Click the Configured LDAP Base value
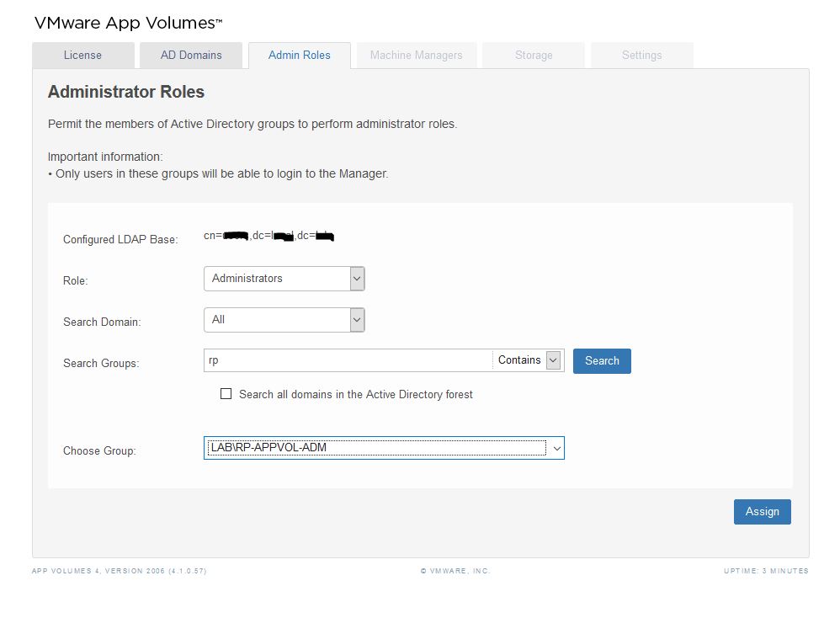The height and width of the screenshot is (618, 840). (x=269, y=236)
